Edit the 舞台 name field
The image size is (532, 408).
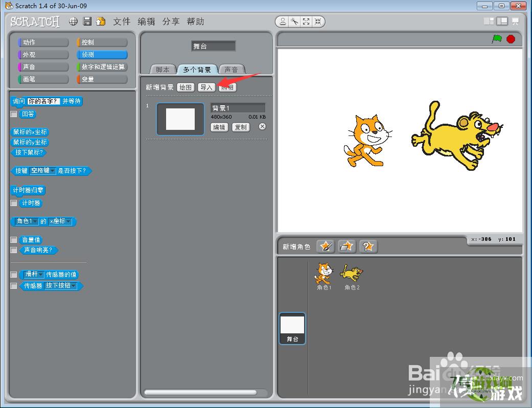coord(214,46)
